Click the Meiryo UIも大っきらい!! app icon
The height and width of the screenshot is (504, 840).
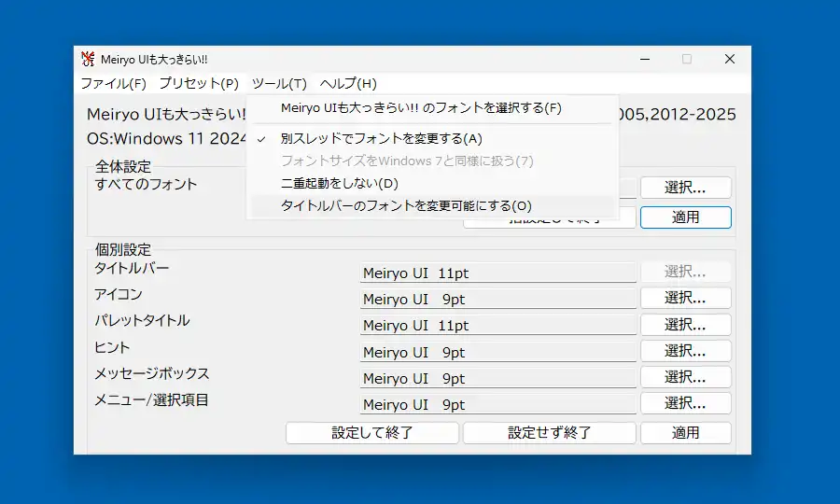click(x=88, y=59)
